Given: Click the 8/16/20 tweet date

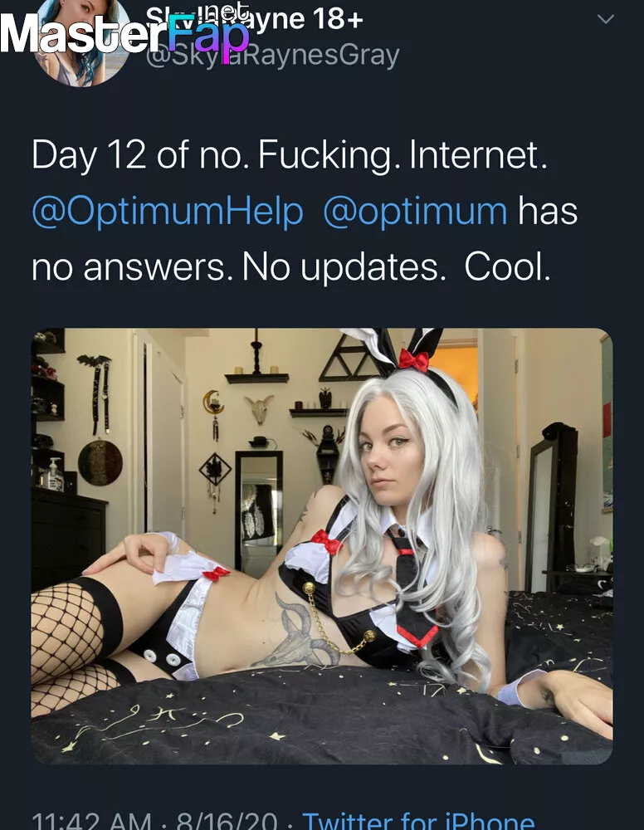Looking at the screenshot, I should coord(227,821).
